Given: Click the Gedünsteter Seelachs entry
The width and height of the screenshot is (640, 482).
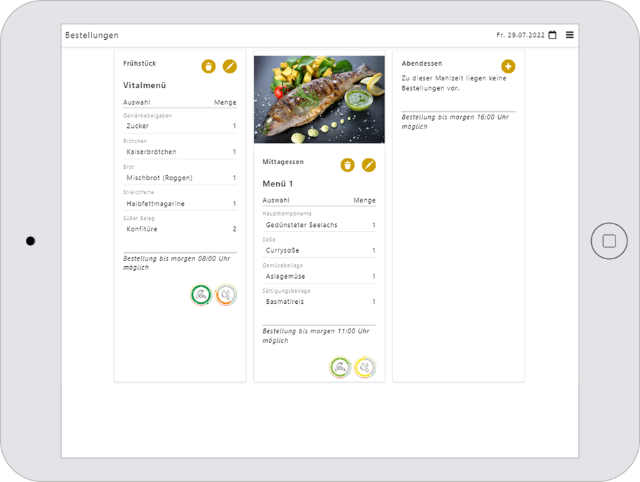Looking at the screenshot, I should click(x=318, y=225).
